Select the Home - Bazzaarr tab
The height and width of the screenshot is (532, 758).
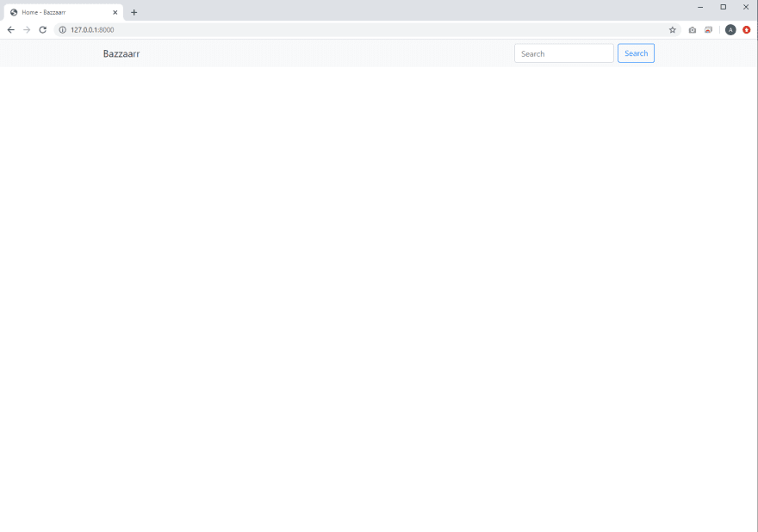click(x=64, y=13)
